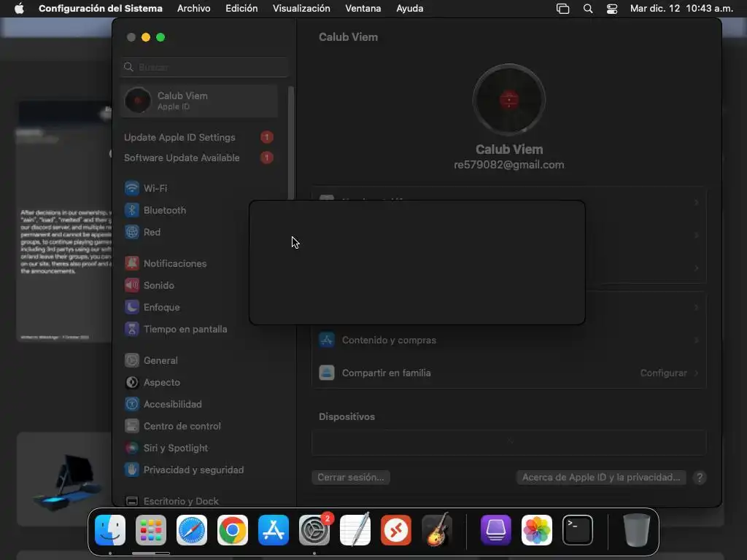Launch Google Chrome from the Dock
747x560 pixels.
233,530
